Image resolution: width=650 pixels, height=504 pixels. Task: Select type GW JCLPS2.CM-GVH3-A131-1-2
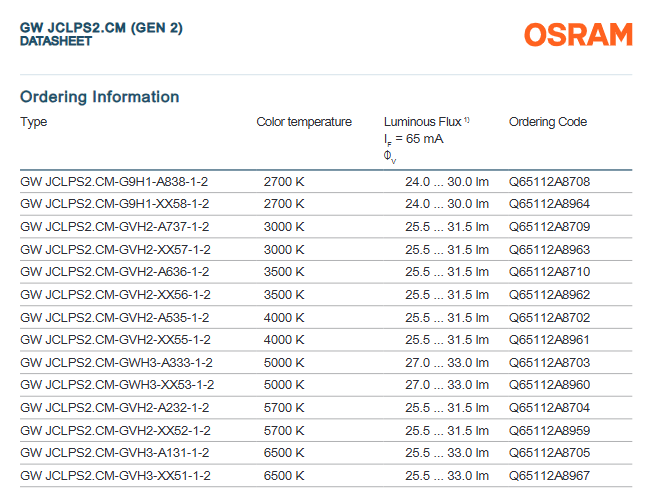[114, 453]
